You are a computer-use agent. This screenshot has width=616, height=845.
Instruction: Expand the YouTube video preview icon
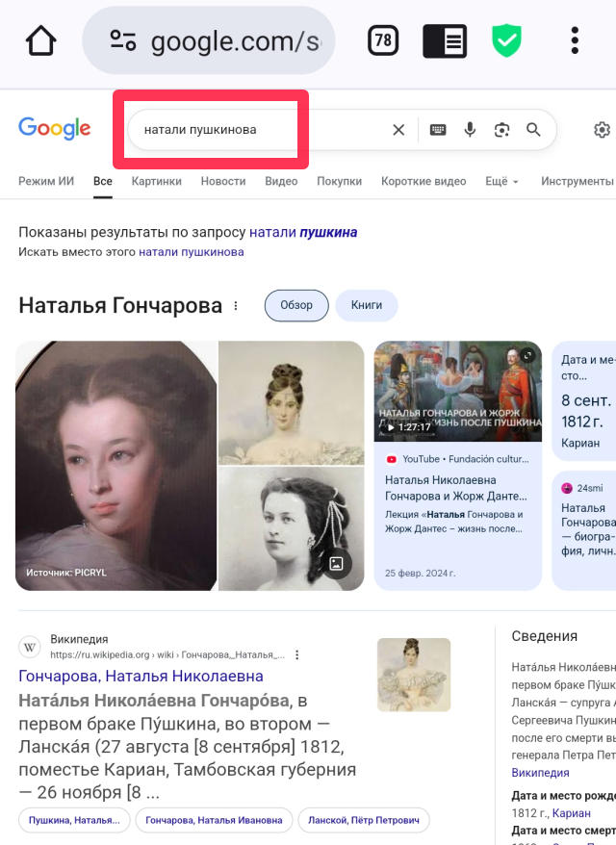click(527, 355)
